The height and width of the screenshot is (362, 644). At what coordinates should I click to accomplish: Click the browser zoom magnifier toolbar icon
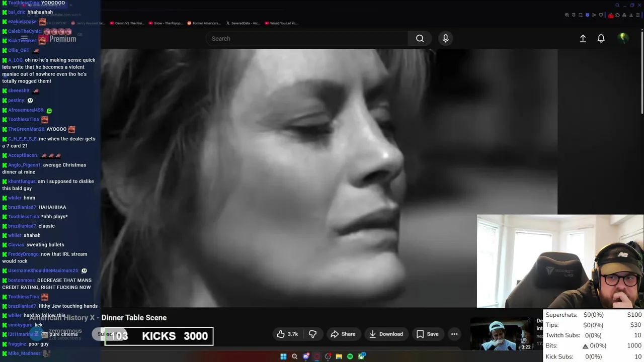(567, 15)
